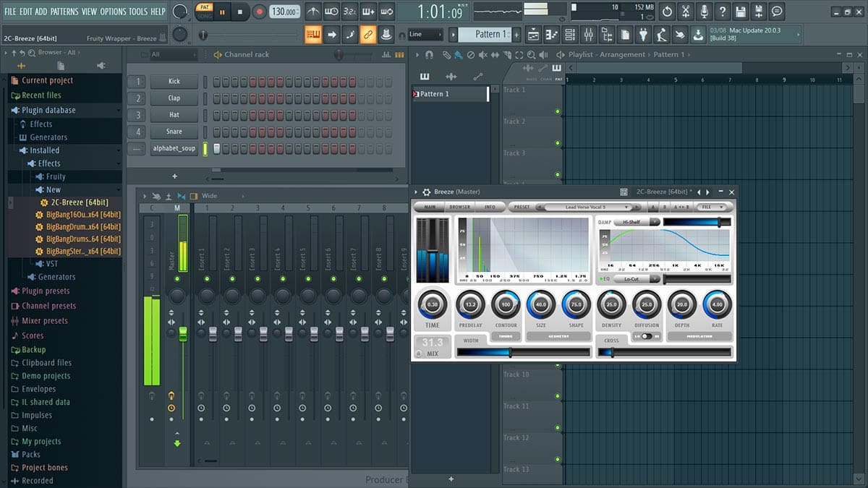Click the 130.000 tempo field
This screenshot has height=488, width=868.
pyautogui.click(x=285, y=12)
